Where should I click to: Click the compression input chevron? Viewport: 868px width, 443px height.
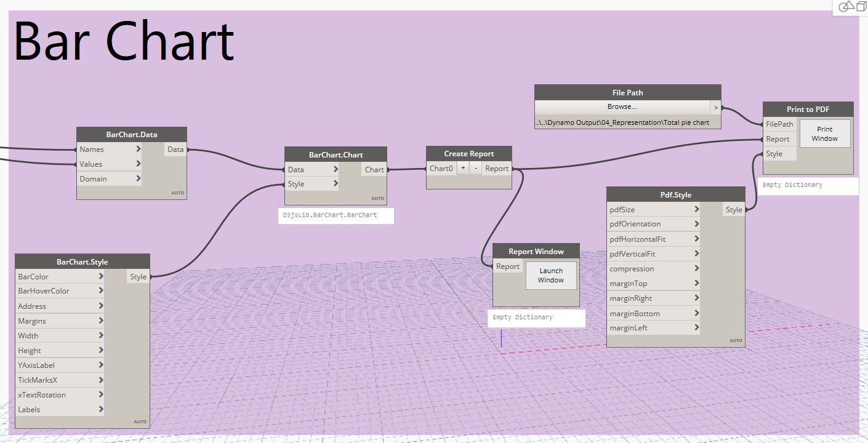(697, 268)
